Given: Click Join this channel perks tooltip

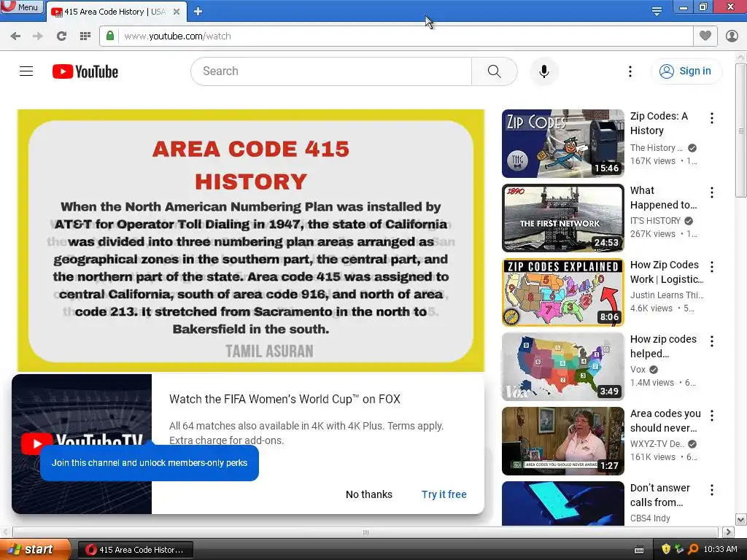Looking at the screenshot, I should [150, 463].
